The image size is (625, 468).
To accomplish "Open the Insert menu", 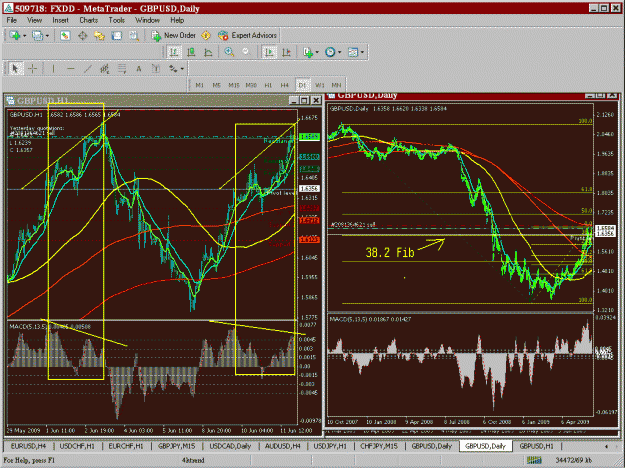I will click(x=60, y=20).
